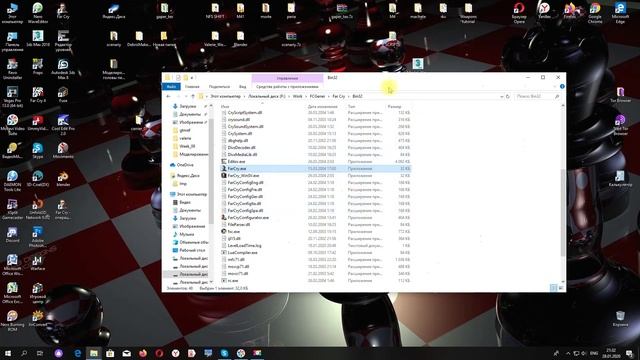This screenshot has height=360, width=640.
Task: Select the fsc.exe file
Action: tap(316, 231)
